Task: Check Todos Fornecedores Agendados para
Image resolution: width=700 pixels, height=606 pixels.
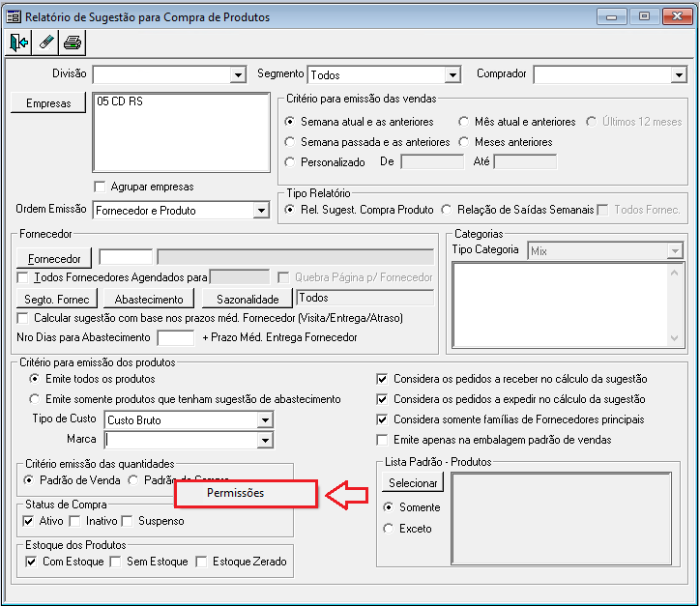Action: pos(22,277)
